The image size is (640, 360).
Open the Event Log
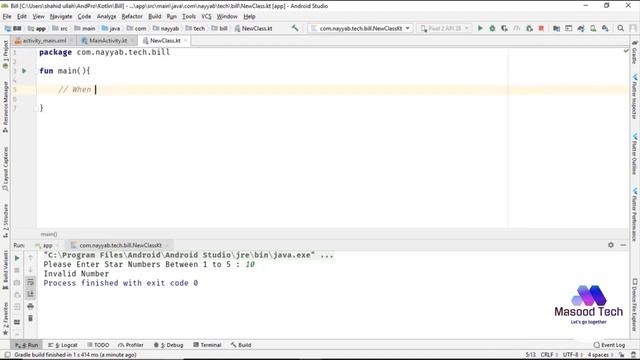(609, 345)
